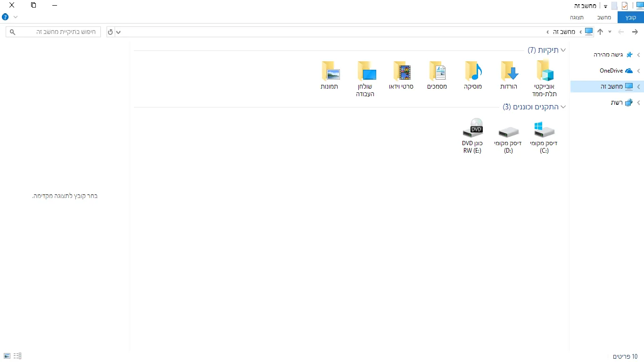The image size is (644, 362).
Task: Select the מסמכים (Documents) folder
Action: 437,75
